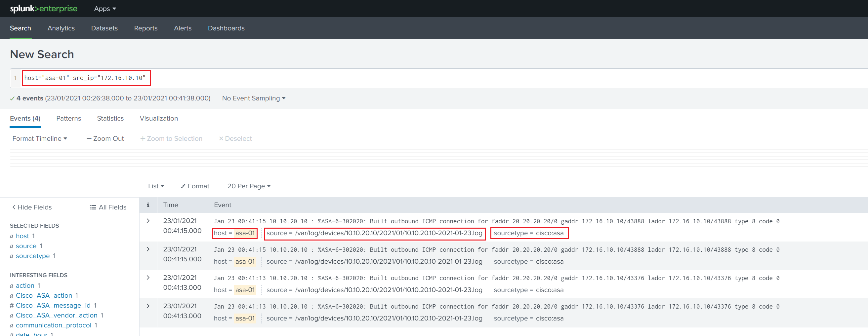This screenshot has width=868, height=336.
Task: Click the i column header in the events table
Action: pos(148,205)
